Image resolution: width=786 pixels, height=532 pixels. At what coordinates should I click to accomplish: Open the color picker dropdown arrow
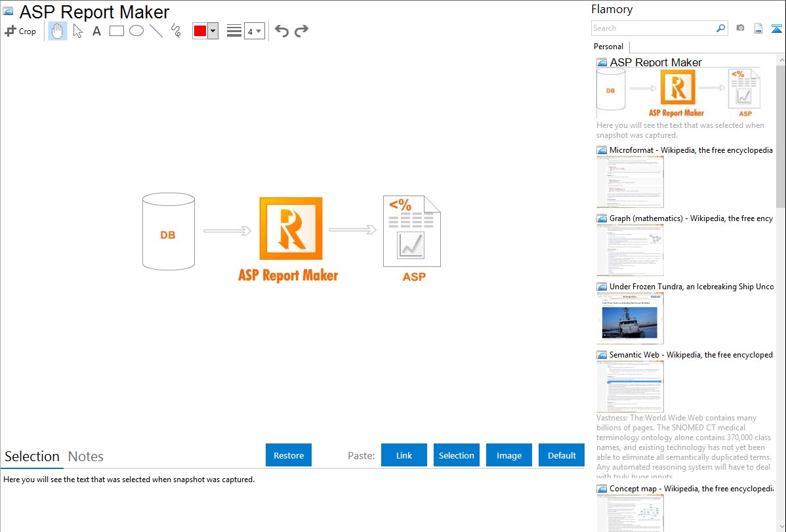point(213,31)
